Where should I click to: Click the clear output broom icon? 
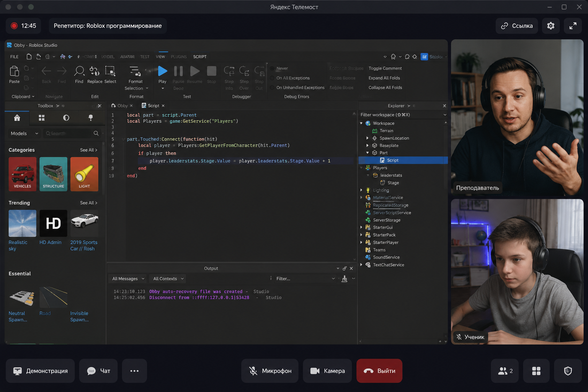coord(345,279)
